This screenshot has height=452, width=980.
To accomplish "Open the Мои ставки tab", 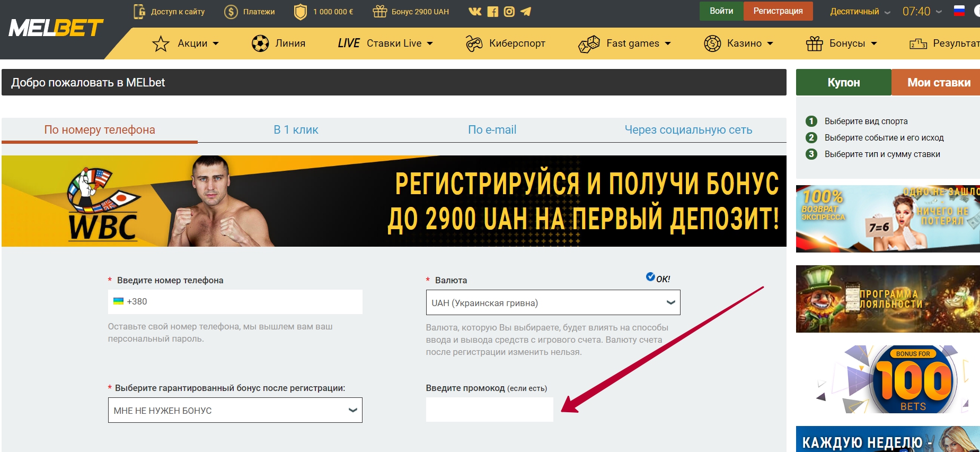I will [x=936, y=82].
